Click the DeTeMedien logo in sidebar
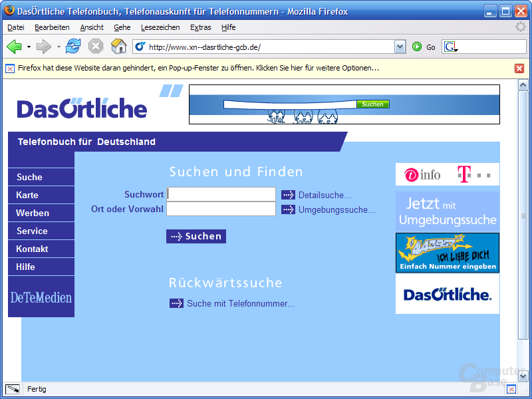 (x=41, y=297)
